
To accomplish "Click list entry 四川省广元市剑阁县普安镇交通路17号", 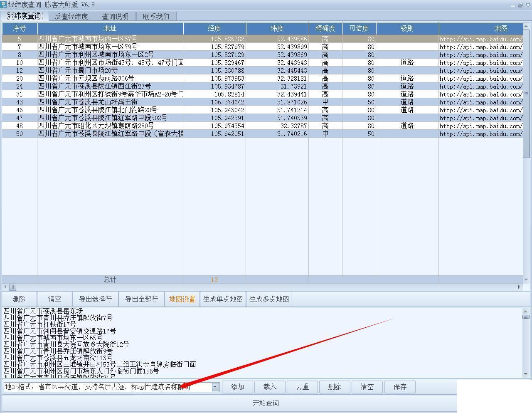I will point(59,331).
